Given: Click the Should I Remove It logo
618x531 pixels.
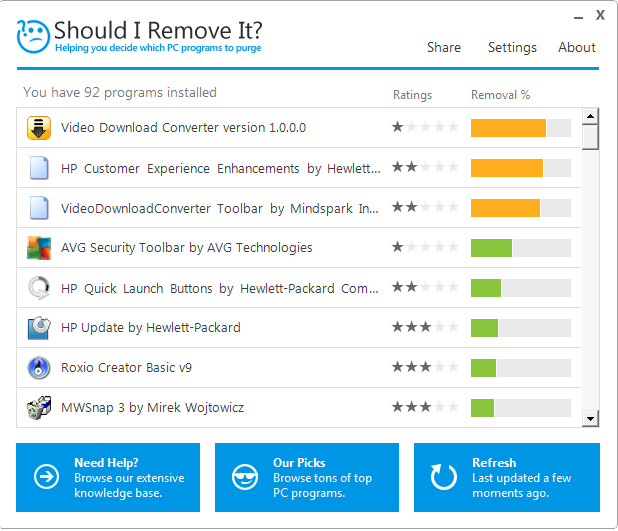Looking at the screenshot, I should (x=34, y=36).
